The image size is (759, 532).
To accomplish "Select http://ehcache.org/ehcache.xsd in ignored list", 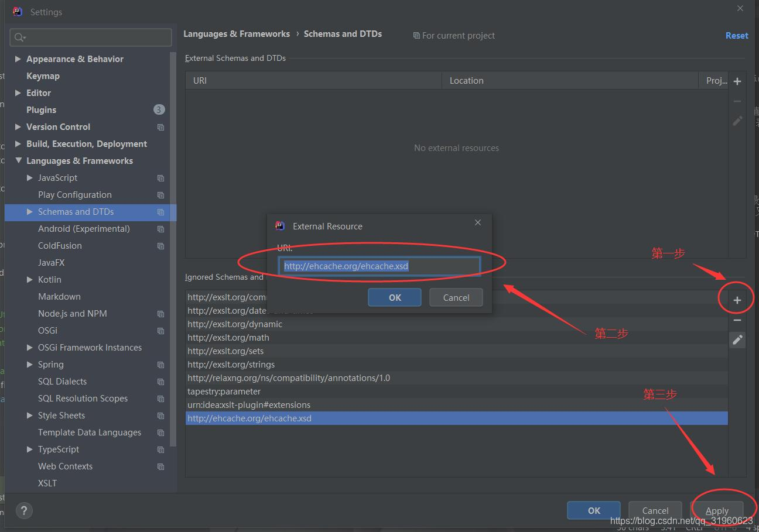I will click(x=457, y=418).
